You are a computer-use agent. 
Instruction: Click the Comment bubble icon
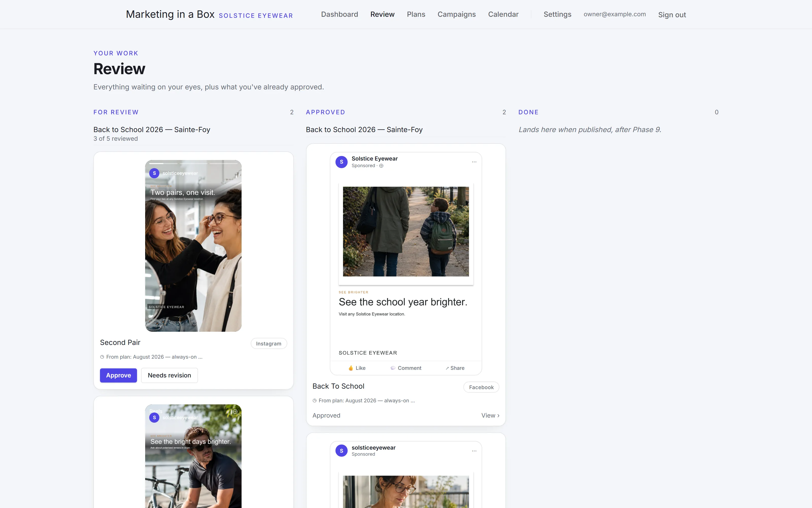(393, 368)
